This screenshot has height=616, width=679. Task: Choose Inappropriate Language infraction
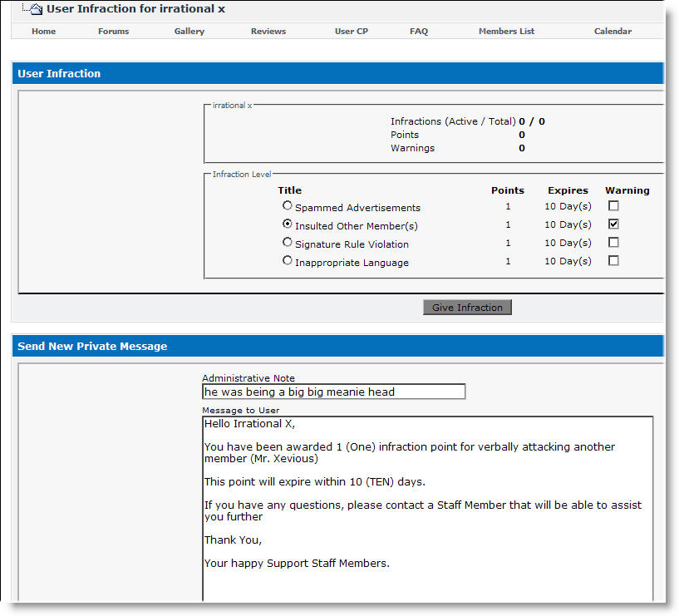[x=288, y=261]
